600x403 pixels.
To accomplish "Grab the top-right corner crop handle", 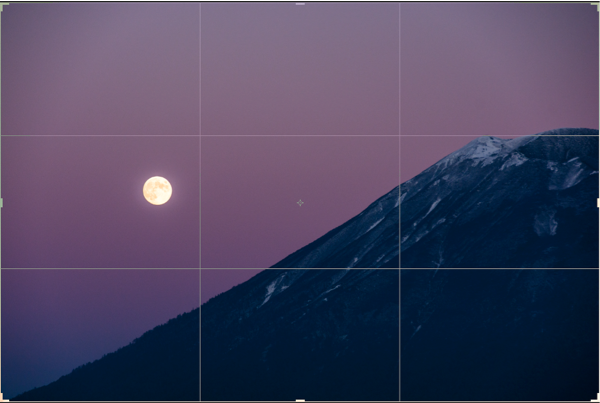I will coord(596,5).
